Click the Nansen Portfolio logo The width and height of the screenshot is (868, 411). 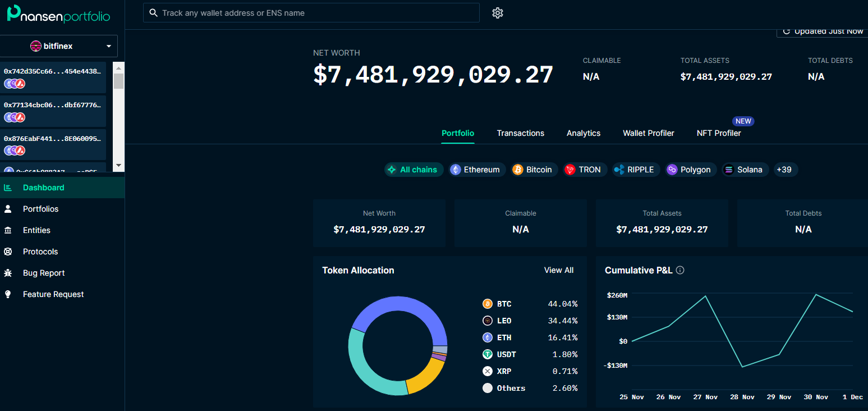pyautogui.click(x=58, y=14)
